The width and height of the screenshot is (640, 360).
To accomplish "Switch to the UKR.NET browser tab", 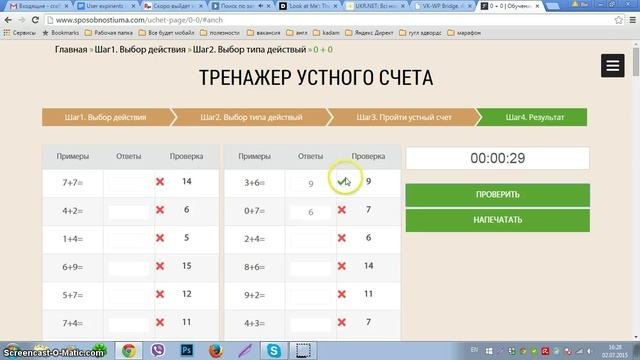I will (375, 6).
